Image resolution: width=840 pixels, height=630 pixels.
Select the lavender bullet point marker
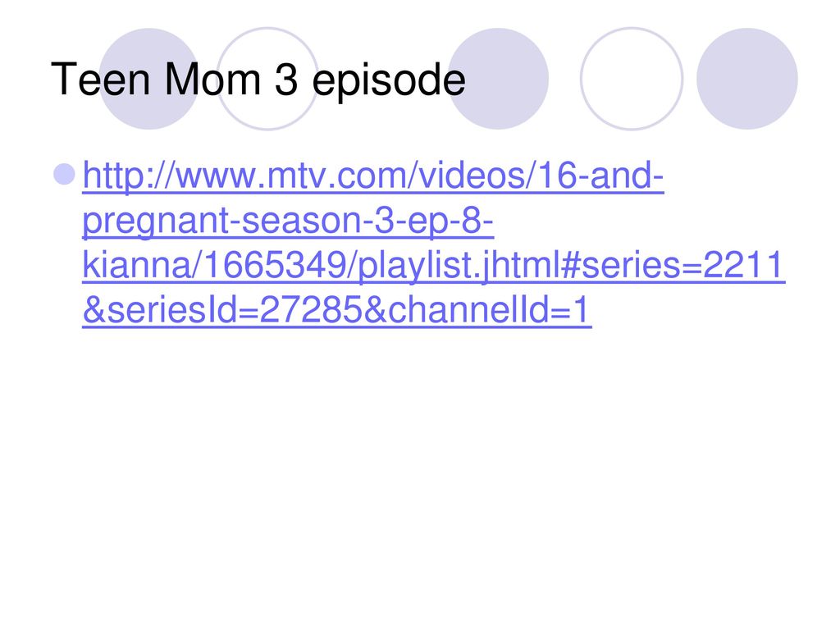(x=64, y=174)
